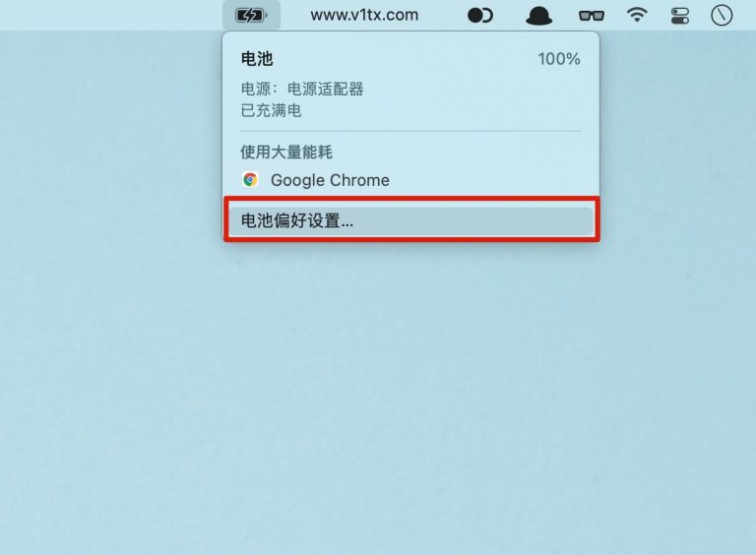Open the Wi-Fi status menu

637,15
